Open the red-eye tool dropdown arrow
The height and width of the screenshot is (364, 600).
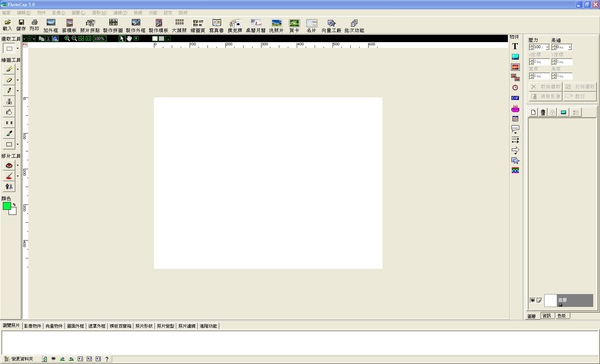18,165
